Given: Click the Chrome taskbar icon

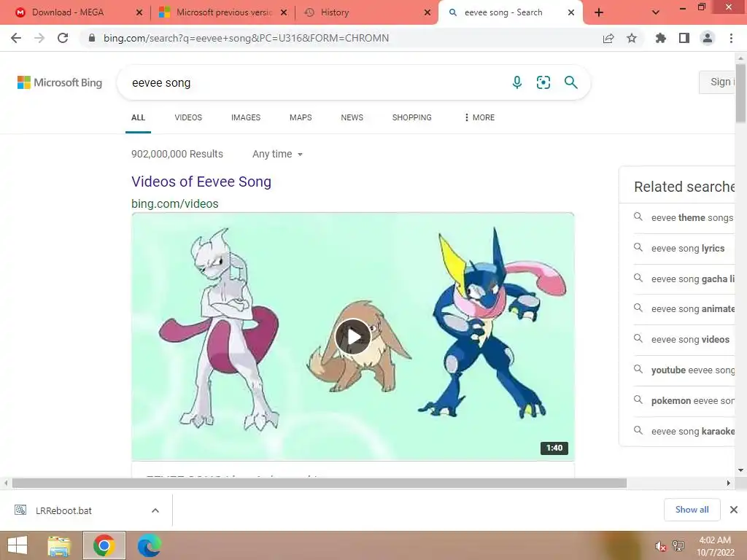Looking at the screenshot, I should click(x=104, y=545).
